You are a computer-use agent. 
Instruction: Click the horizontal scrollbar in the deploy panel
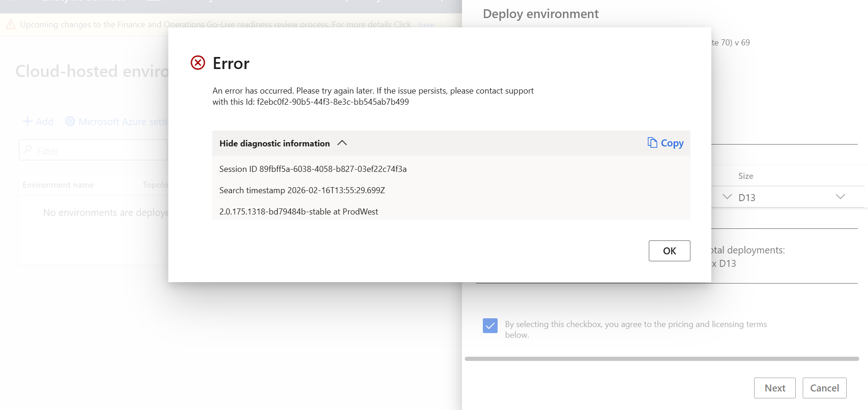[x=662, y=359]
